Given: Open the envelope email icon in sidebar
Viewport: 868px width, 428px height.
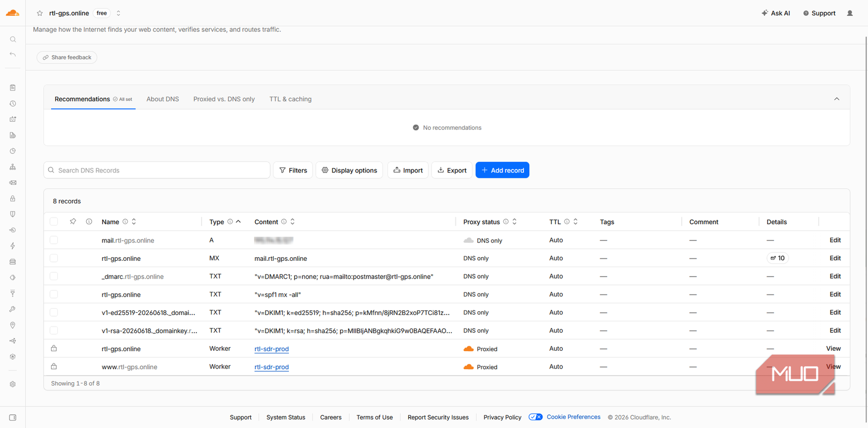Looking at the screenshot, I should click(x=13, y=182).
